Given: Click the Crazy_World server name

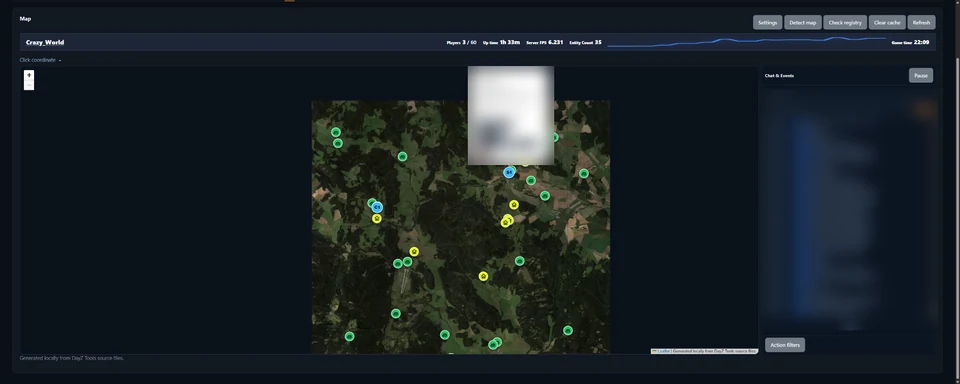Looking at the screenshot, I should 45,42.
